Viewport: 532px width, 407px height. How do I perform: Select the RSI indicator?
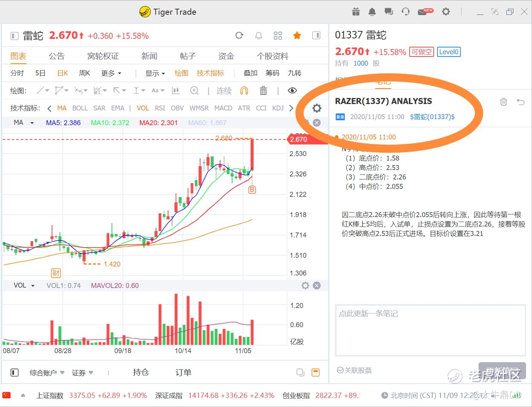[x=160, y=108]
